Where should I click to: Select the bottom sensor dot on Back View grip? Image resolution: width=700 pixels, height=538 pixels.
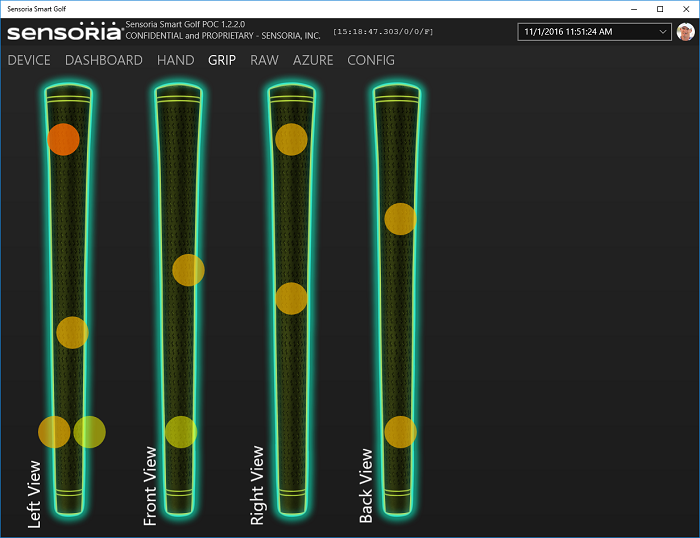click(x=400, y=432)
